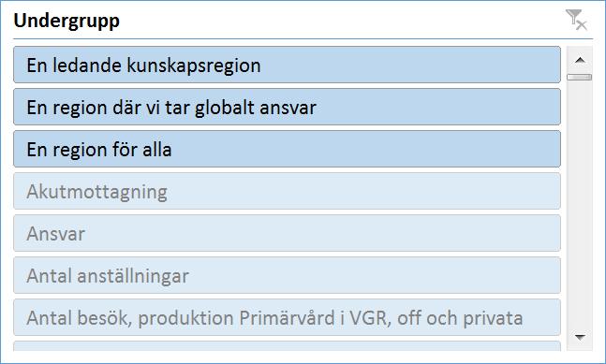Screen dimensions: 606x364
Task: Toggle 'En ledande kunskapsregion' slicer item
Action: pyautogui.click(x=287, y=65)
